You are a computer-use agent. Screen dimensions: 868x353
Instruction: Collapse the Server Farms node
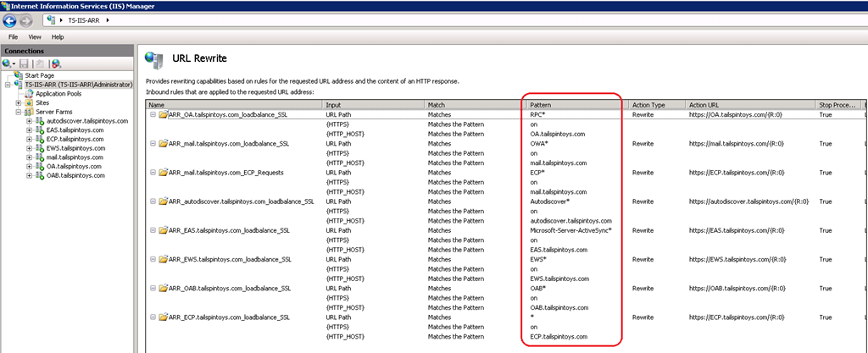pyautogui.click(x=19, y=112)
